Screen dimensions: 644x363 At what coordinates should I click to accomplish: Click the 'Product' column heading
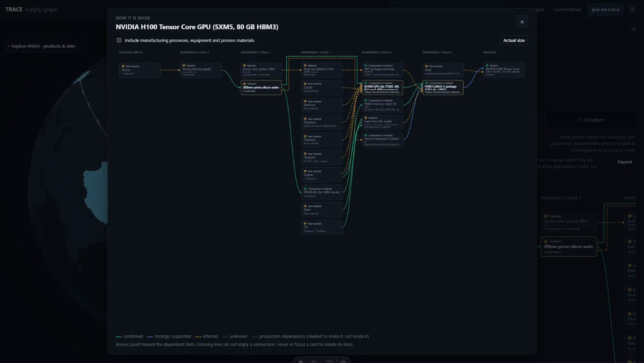pos(489,52)
